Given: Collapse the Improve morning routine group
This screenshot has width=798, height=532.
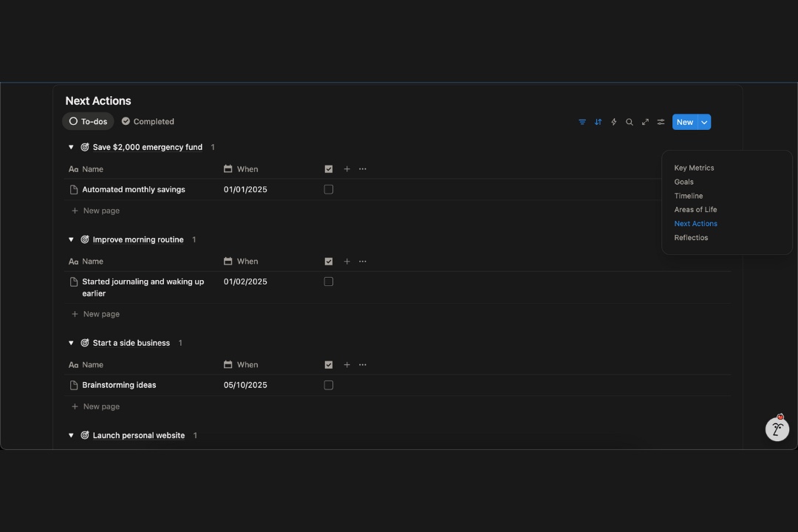Looking at the screenshot, I should pos(71,239).
